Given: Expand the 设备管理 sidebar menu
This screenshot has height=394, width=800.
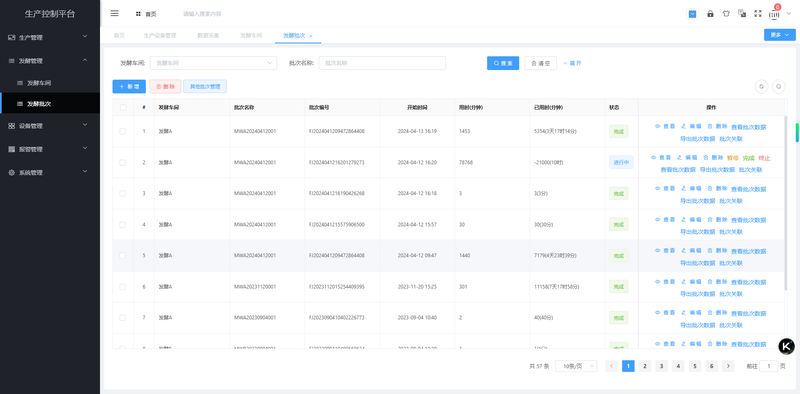Looking at the screenshot, I should coord(50,126).
